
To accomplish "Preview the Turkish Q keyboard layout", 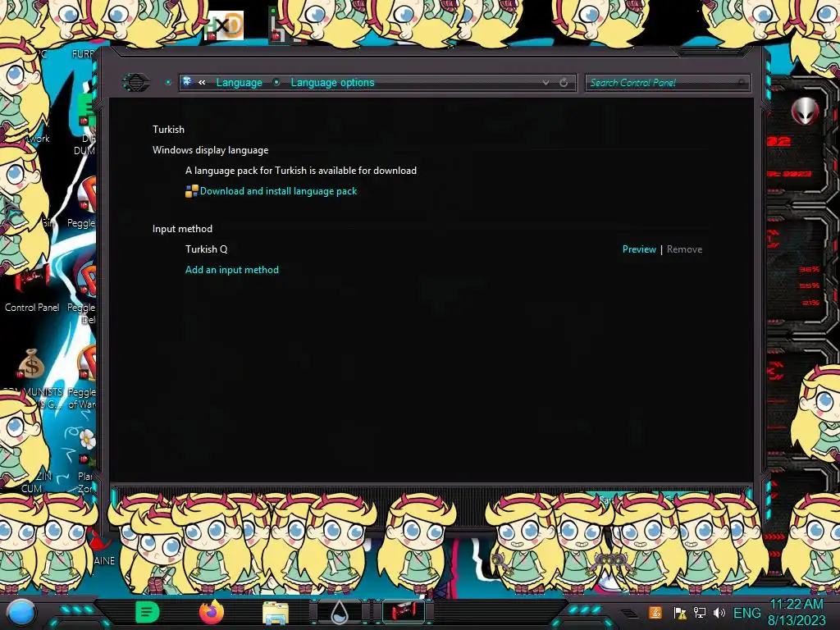I will tap(638, 249).
